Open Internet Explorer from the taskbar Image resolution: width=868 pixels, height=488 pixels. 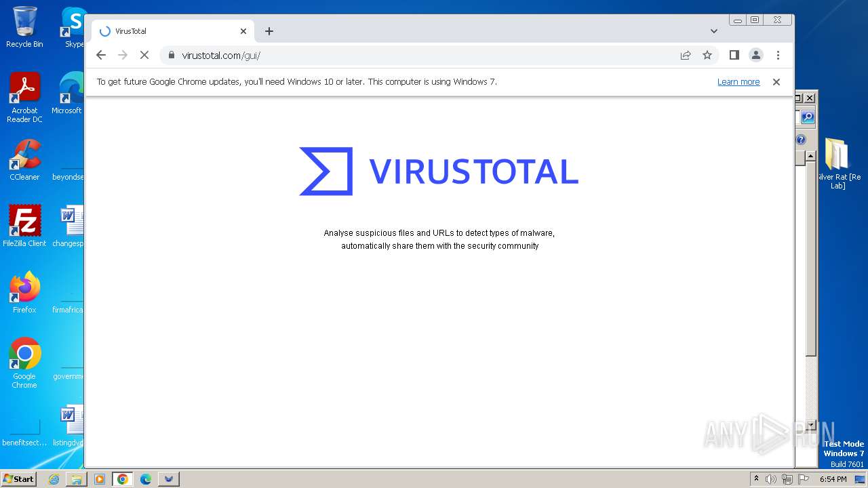[54, 479]
